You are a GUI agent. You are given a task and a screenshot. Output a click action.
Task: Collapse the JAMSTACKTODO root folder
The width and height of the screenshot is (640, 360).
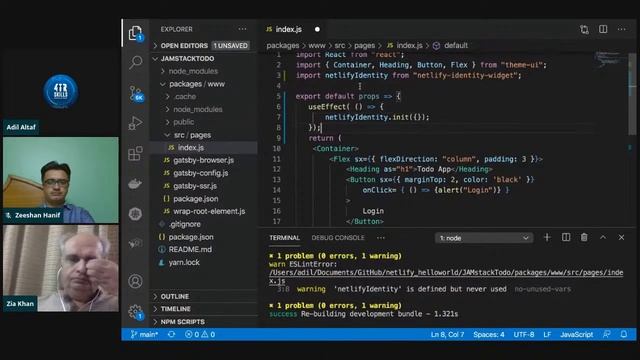[x=203, y=58]
